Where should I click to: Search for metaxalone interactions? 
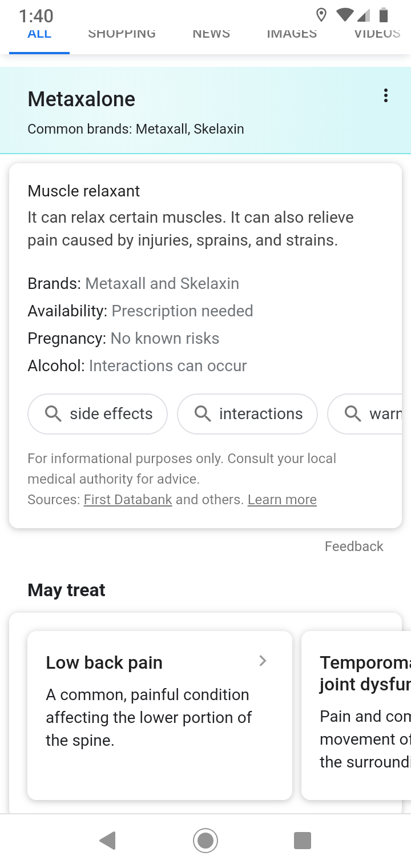click(247, 413)
